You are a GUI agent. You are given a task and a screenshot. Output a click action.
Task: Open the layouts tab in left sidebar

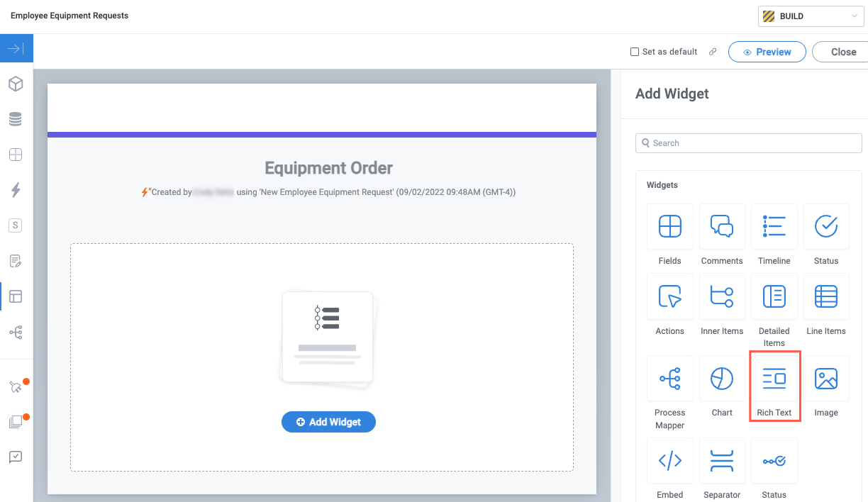(16, 296)
